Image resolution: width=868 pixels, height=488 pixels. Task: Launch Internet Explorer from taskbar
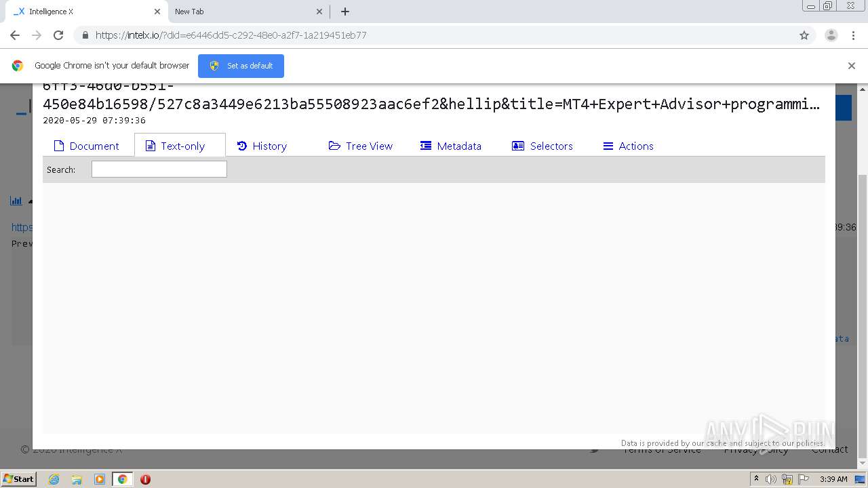point(54,479)
